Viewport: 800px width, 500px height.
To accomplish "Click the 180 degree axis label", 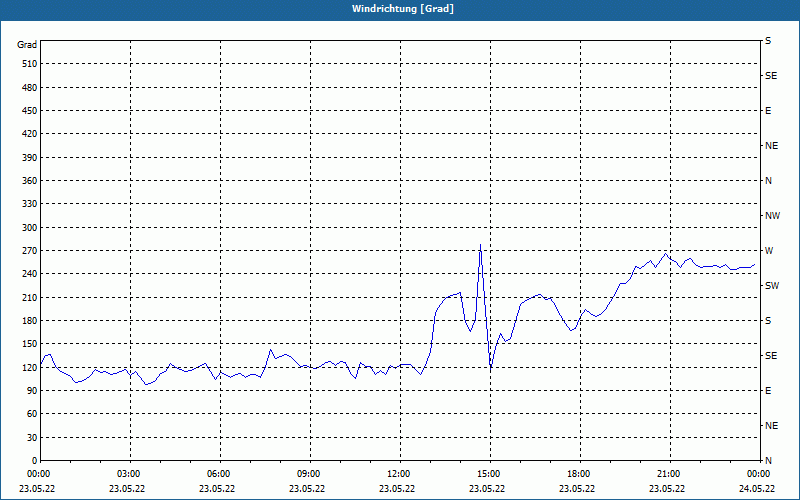I will tap(29, 321).
